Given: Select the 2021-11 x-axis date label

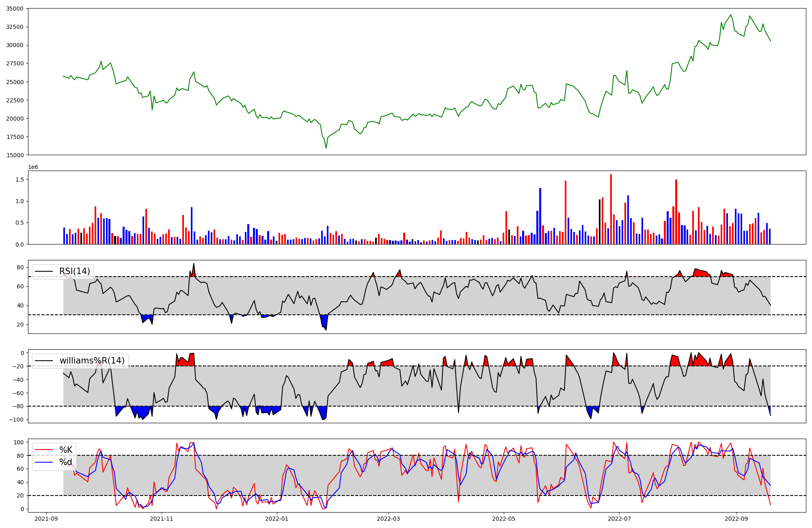Looking at the screenshot, I should click(x=162, y=519).
